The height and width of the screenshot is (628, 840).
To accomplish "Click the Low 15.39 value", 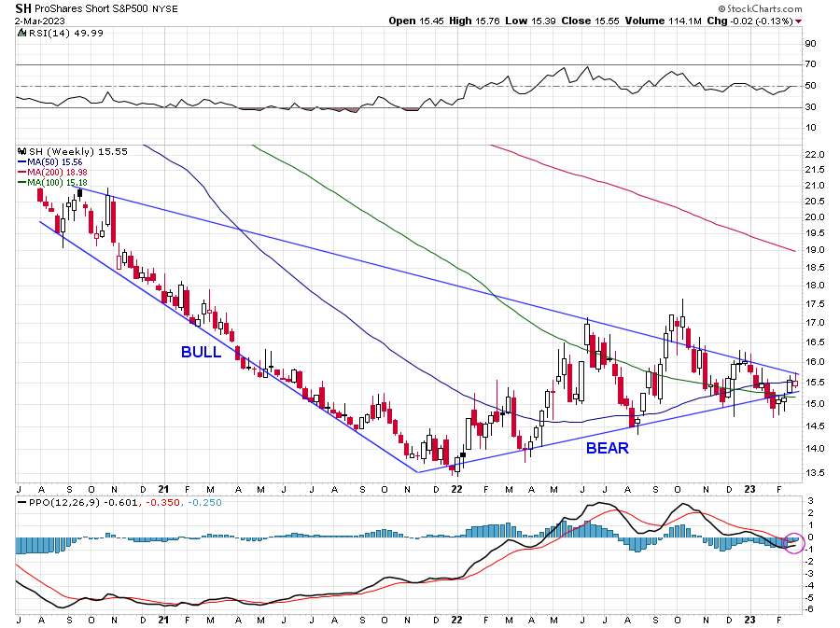I will click(530, 21).
